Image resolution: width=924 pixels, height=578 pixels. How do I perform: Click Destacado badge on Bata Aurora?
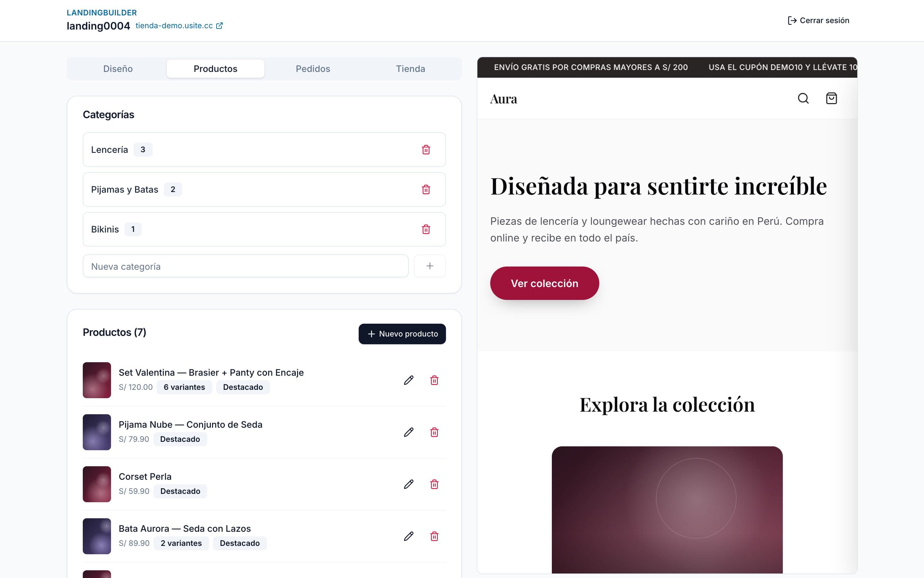click(x=240, y=543)
